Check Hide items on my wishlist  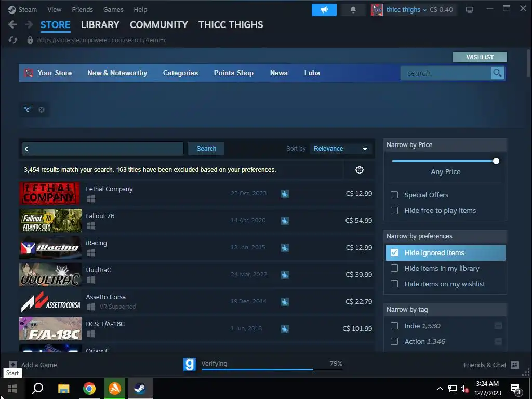point(394,284)
